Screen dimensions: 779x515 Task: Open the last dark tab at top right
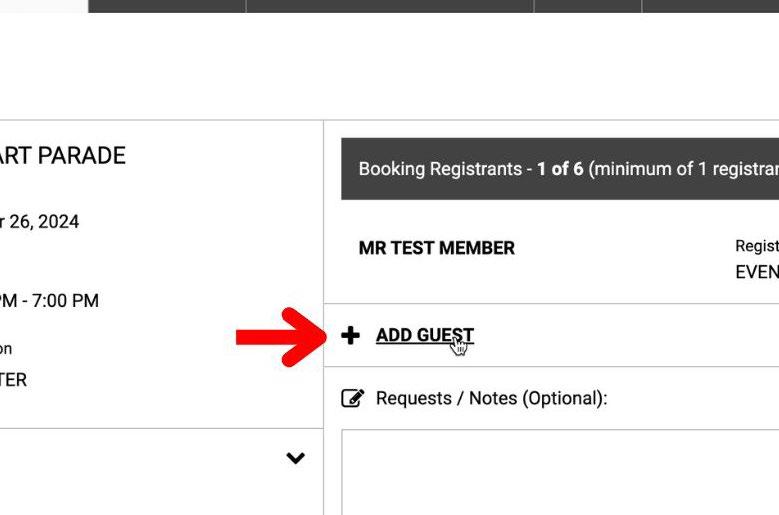click(710, 5)
